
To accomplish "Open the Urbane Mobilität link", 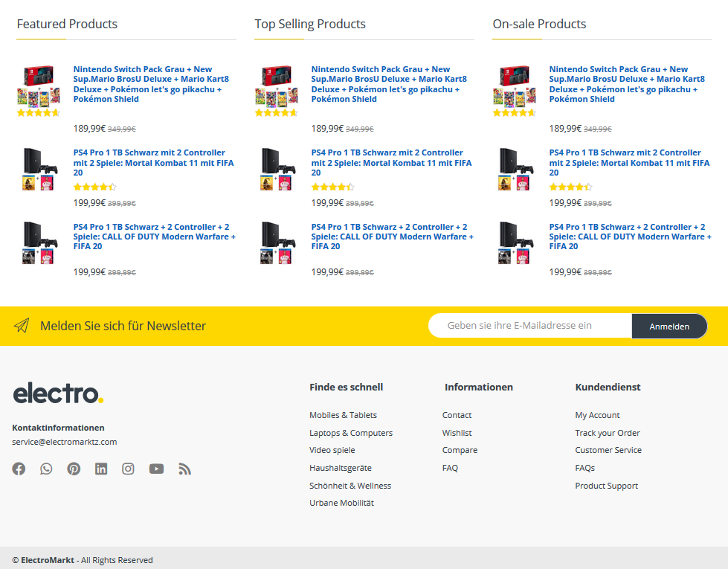I will (x=341, y=503).
